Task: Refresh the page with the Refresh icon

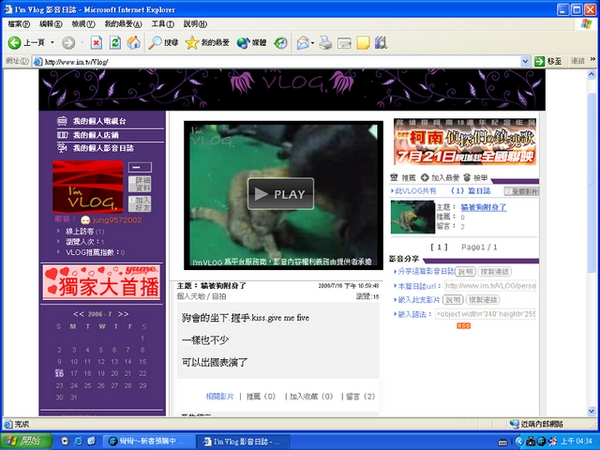Action: pos(115,42)
